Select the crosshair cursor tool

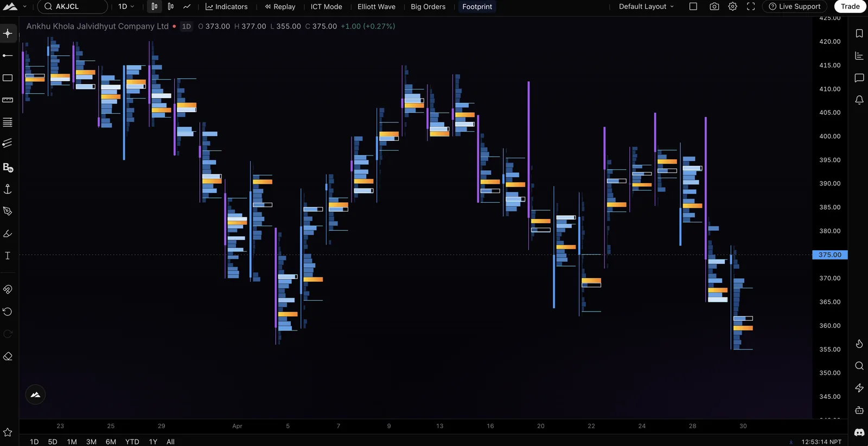8,34
